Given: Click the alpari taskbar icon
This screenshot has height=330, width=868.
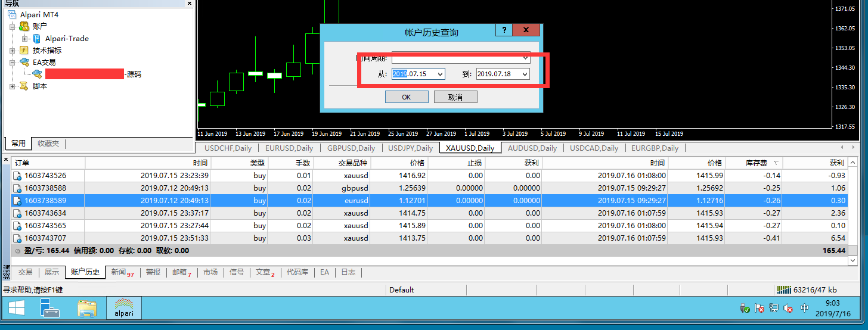Looking at the screenshot, I should pyautogui.click(x=124, y=309).
